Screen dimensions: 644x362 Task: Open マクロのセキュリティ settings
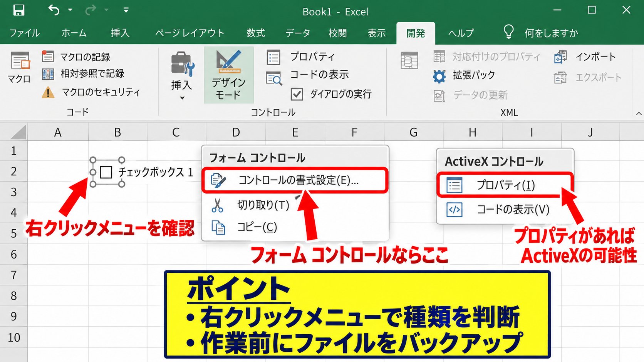click(91, 92)
